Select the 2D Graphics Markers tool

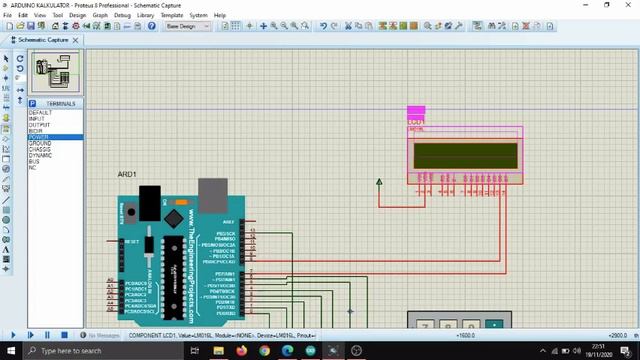pyautogui.click(x=6, y=269)
